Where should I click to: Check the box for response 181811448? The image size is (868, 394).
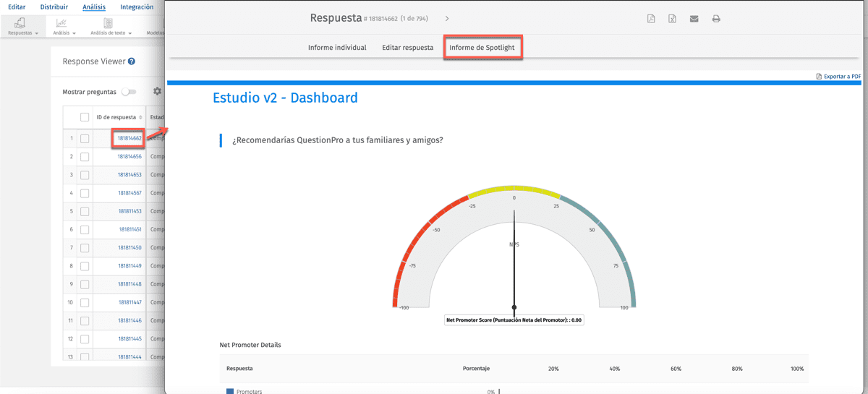pyautogui.click(x=85, y=284)
